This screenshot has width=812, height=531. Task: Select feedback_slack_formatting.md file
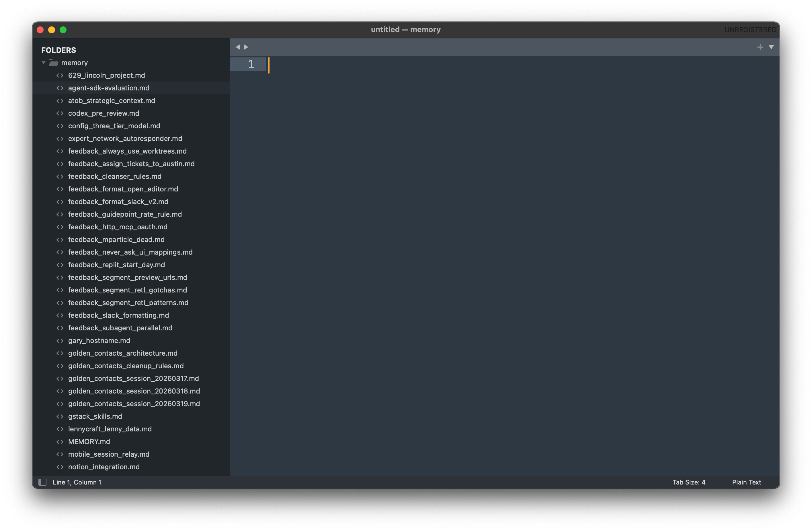[x=118, y=315]
